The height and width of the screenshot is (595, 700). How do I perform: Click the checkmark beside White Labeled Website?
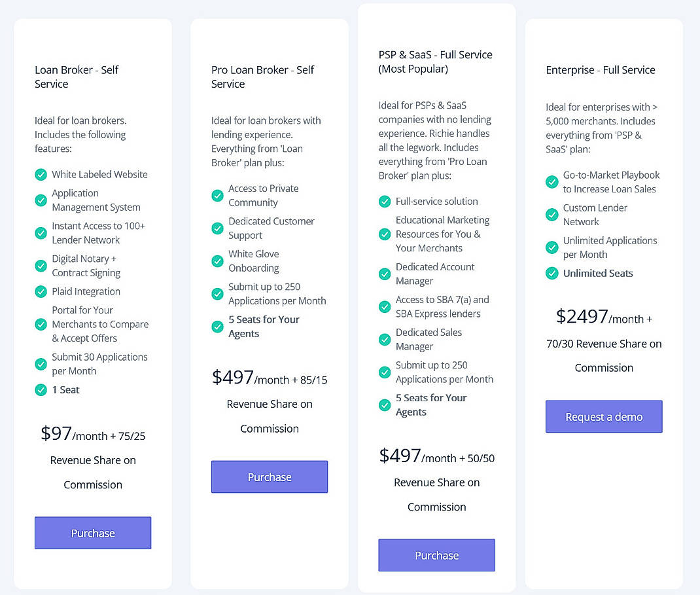point(41,175)
